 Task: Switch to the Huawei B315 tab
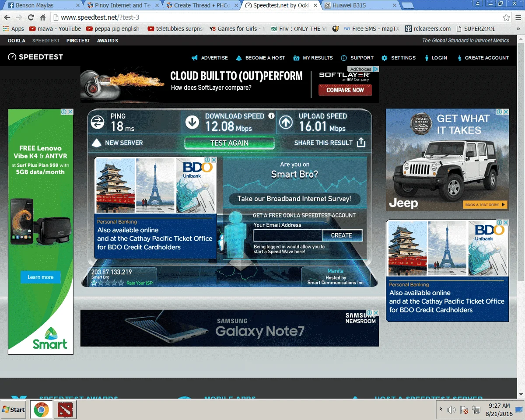[361, 6]
